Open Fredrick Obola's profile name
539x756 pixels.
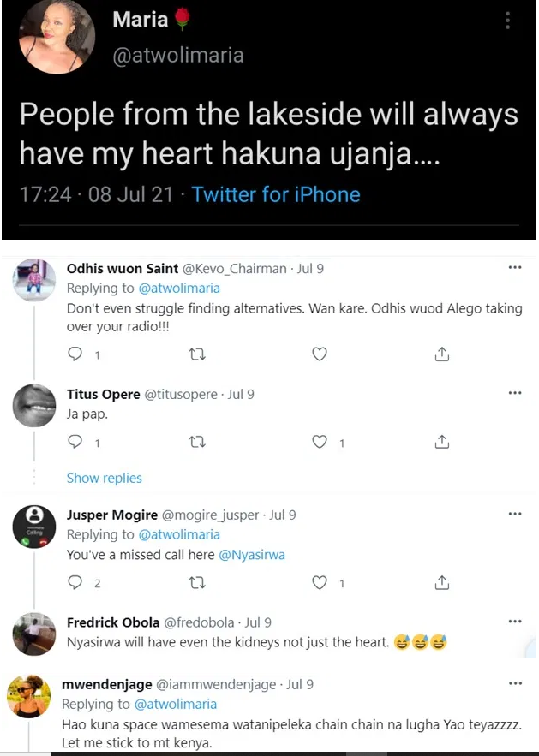click(113, 622)
